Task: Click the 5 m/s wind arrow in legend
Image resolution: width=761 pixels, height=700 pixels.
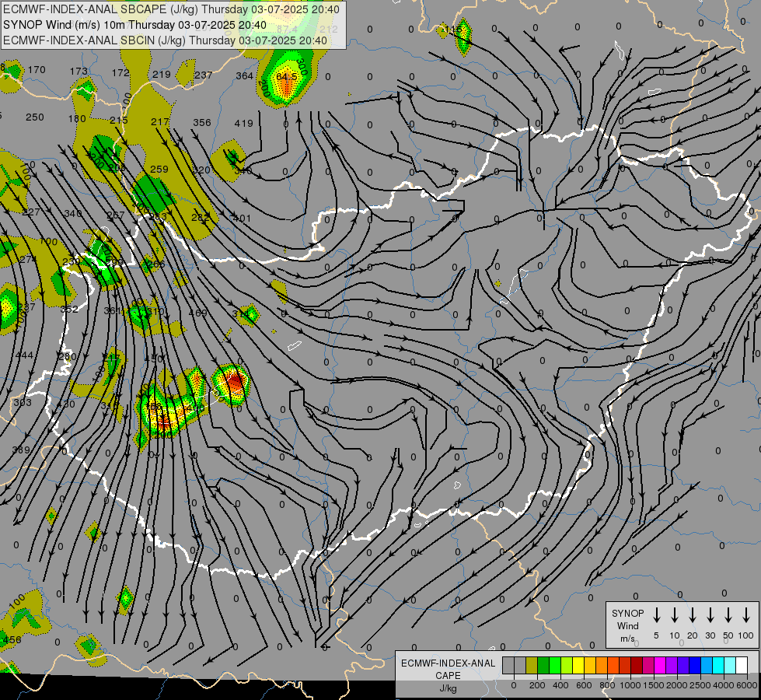Action: click(x=656, y=615)
